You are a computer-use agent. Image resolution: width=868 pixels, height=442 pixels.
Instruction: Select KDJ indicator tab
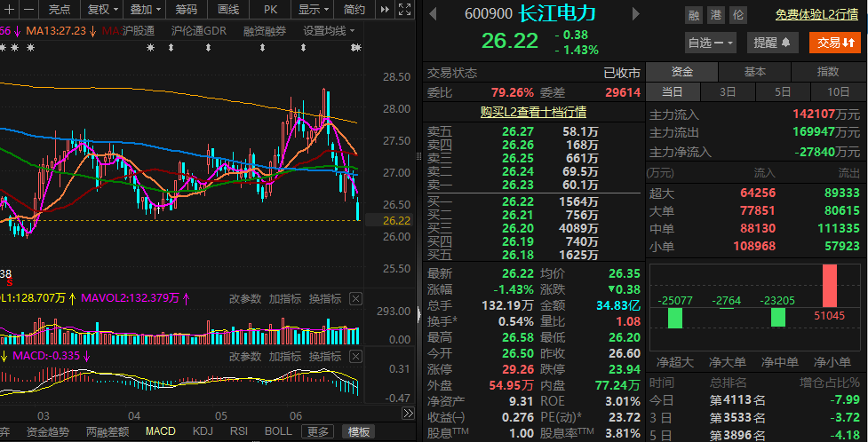(203, 431)
